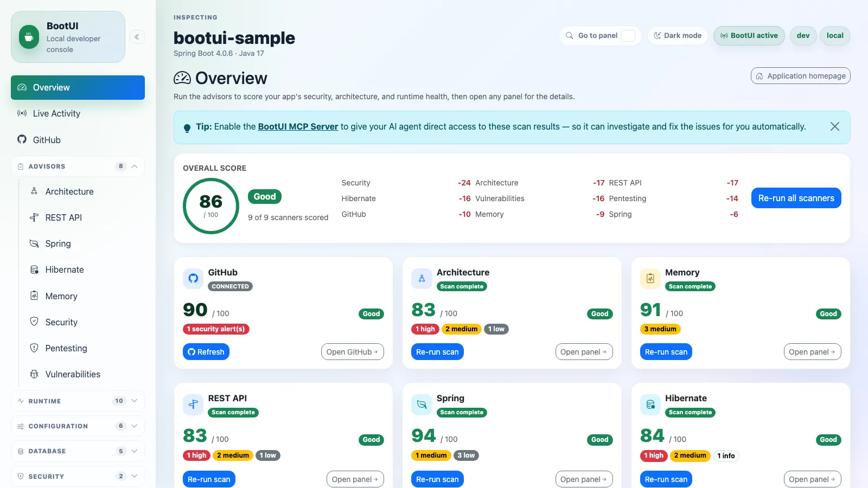Toggle the BootUI active status pill

(749, 36)
